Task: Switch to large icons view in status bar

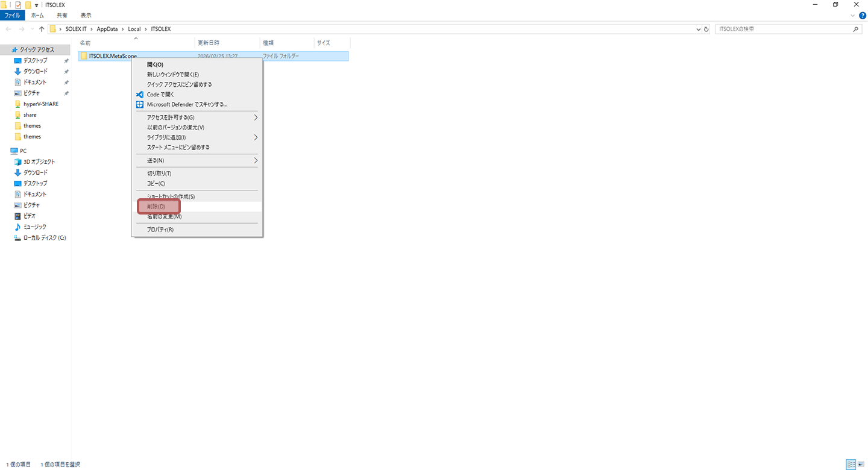Action: pos(861,465)
